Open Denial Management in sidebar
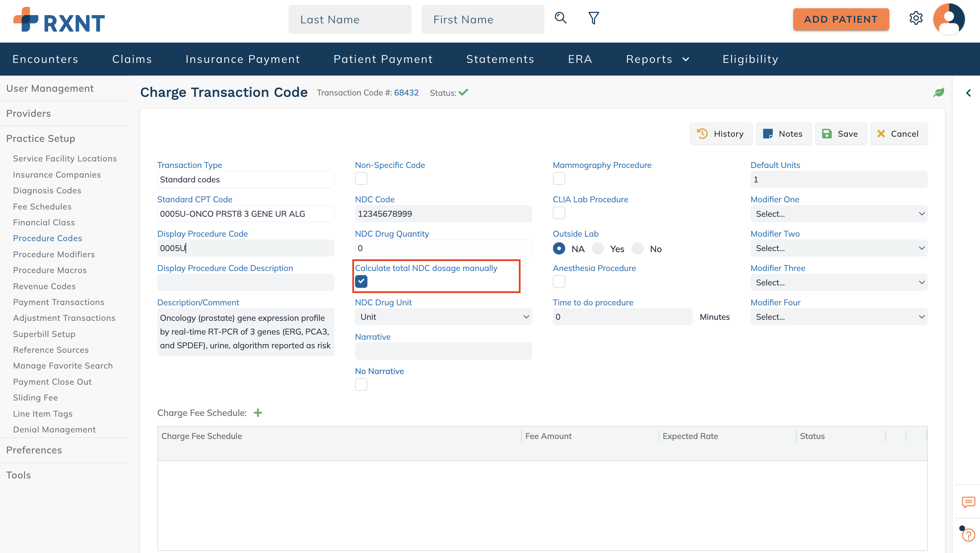 coord(54,429)
